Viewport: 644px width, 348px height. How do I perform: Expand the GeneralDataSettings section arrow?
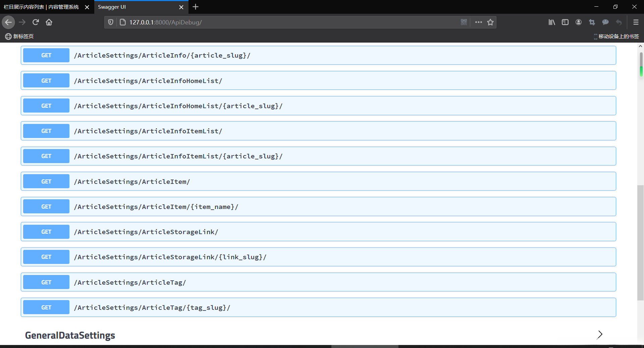(x=600, y=335)
